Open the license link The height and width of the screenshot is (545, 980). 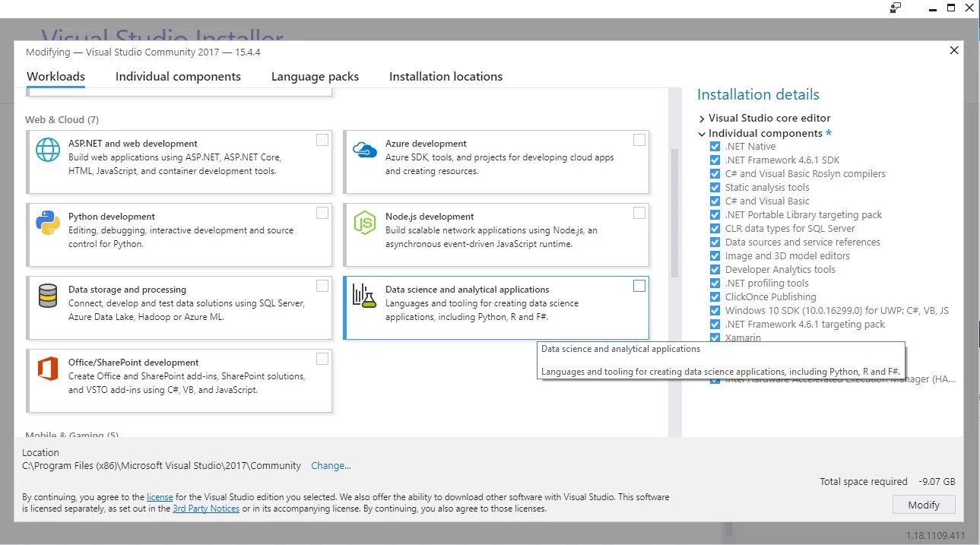coord(160,497)
